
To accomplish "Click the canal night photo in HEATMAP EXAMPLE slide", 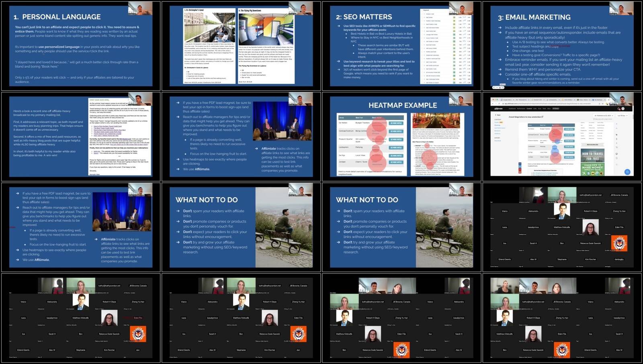I will pyautogui.click(x=436, y=120).
